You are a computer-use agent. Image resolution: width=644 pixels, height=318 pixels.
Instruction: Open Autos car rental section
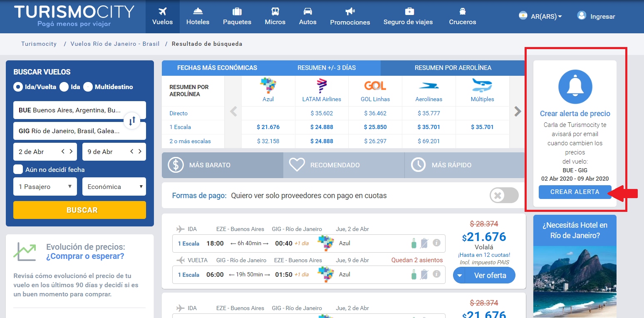tap(307, 17)
